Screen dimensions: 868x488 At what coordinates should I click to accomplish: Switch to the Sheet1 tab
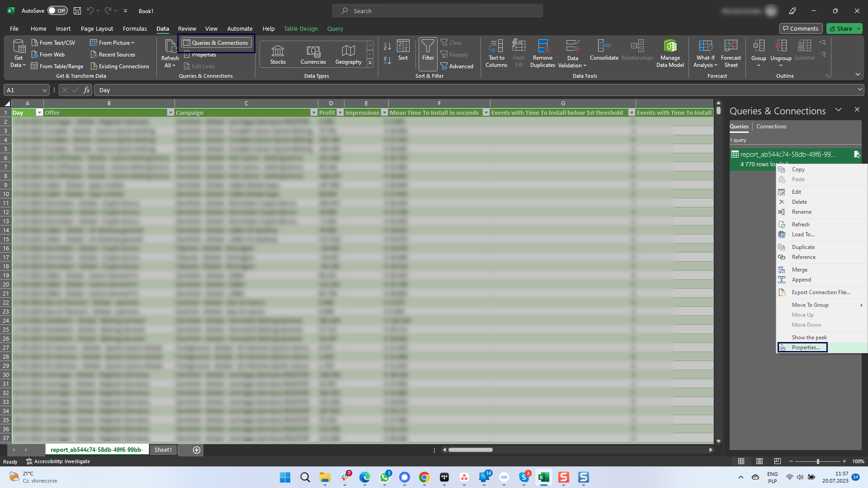[x=163, y=450]
